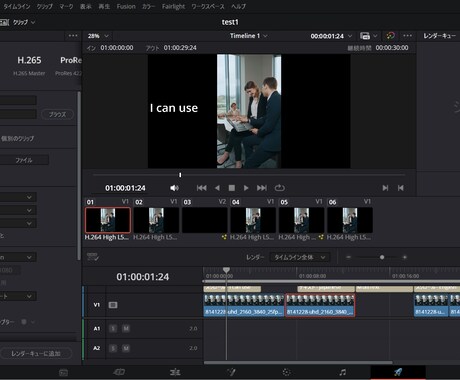Open render settings three-dot options menu
The height and width of the screenshot is (380, 460).
[73, 36]
